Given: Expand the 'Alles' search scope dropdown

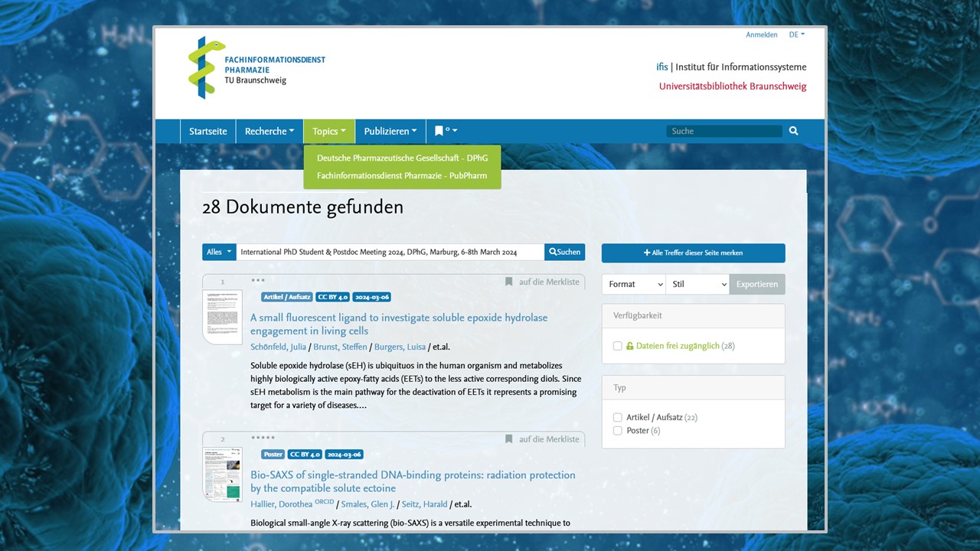Looking at the screenshot, I should 219,252.
